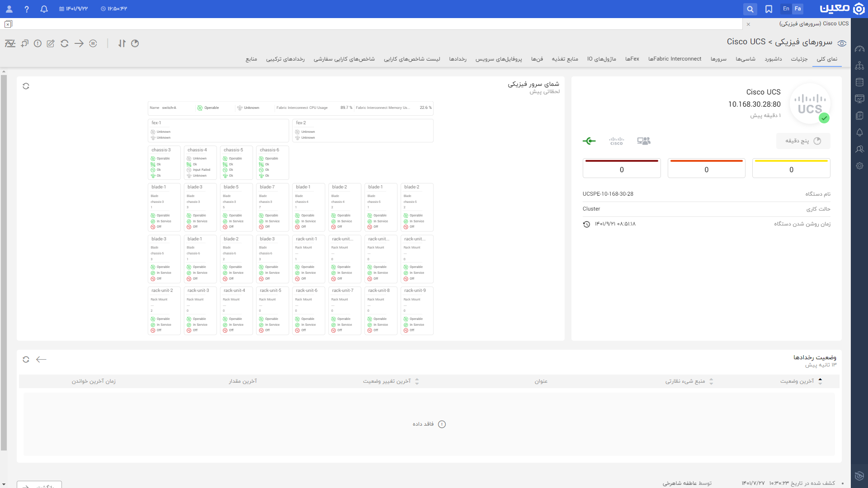Refresh the شمای سرور فیزیکی panel
Image resolution: width=868 pixels, height=488 pixels.
click(26, 86)
